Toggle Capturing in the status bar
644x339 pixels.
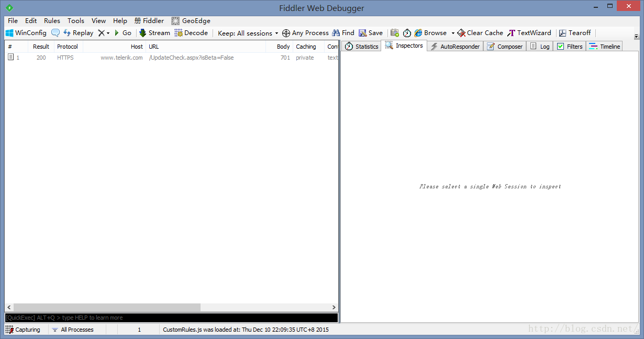tap(23, 330)
